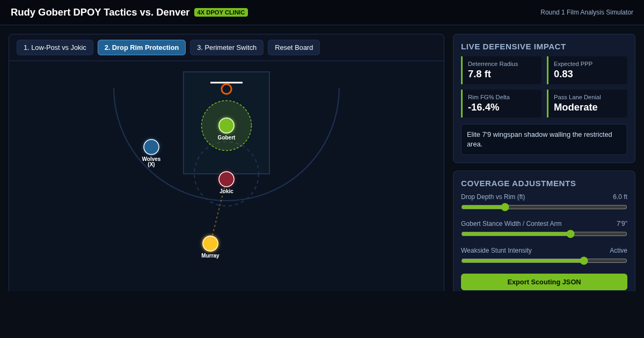The height and width of the screenshot is (338, 644).
Task: Reset the tactics board
Action: [x=294, y=47]
